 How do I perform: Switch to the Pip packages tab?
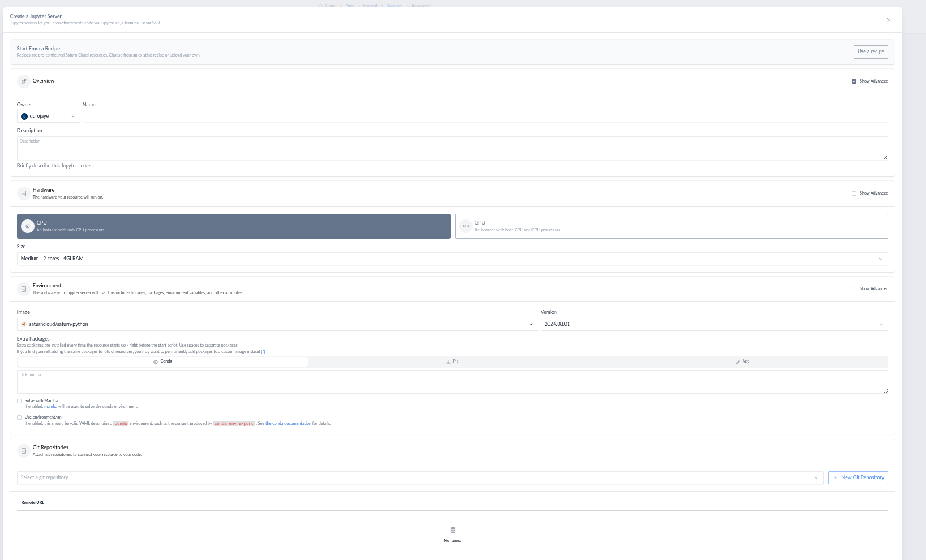pyautogui.click(x=452, y=361)
